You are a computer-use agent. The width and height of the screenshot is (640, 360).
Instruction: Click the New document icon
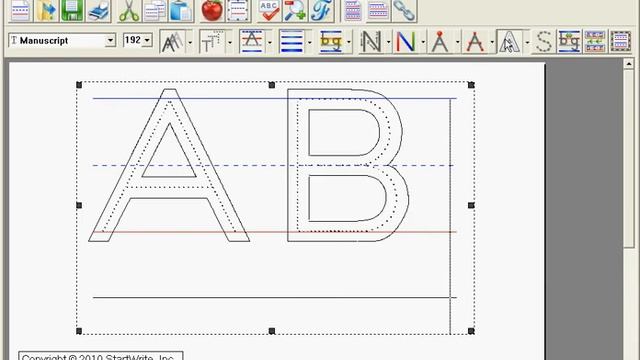[x=20, y=10]
